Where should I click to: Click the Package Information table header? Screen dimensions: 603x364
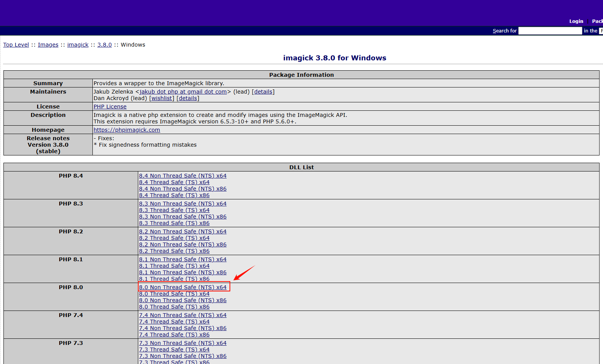[x=301, y=75]
